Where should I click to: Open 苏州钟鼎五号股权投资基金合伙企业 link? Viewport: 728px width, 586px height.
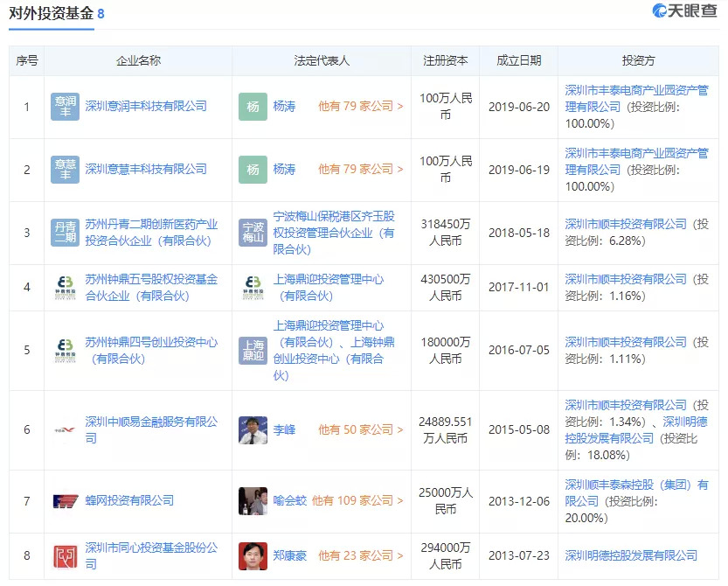click(151, 287)
